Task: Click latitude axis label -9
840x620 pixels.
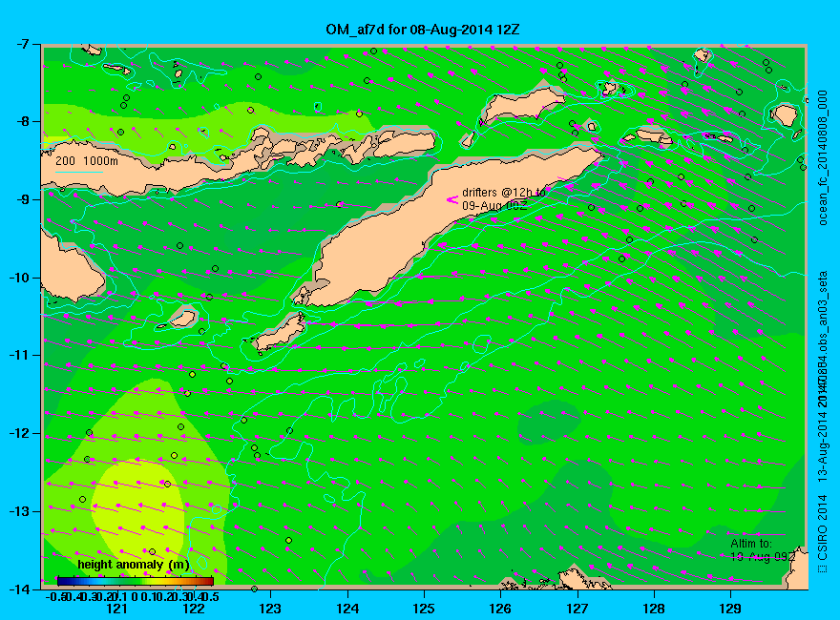Action: pos(21,199)
